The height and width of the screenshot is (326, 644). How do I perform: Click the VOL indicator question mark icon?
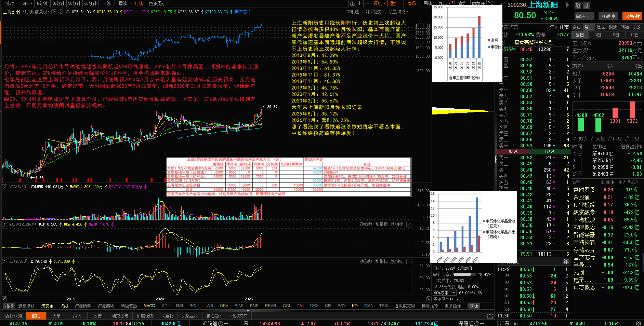click(x=5, y=187)
